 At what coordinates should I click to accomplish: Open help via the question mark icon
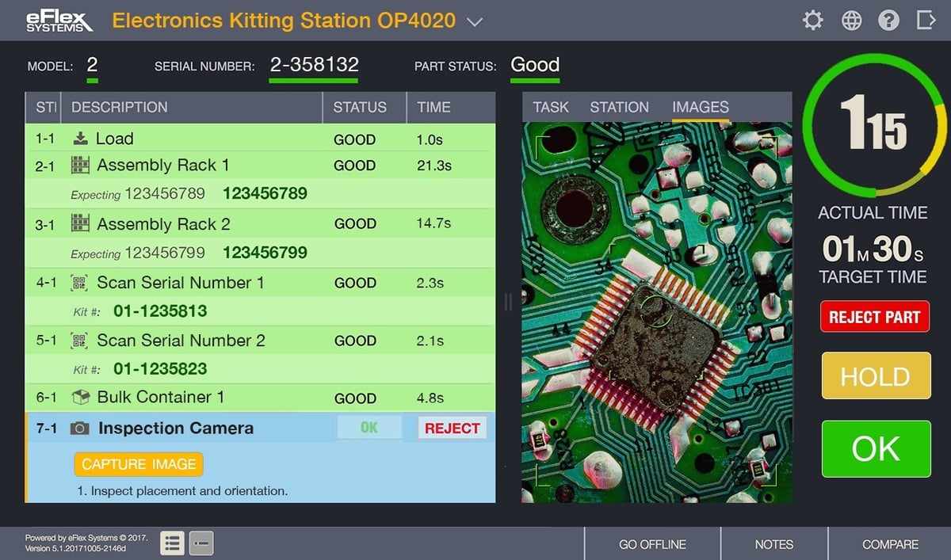888,21
